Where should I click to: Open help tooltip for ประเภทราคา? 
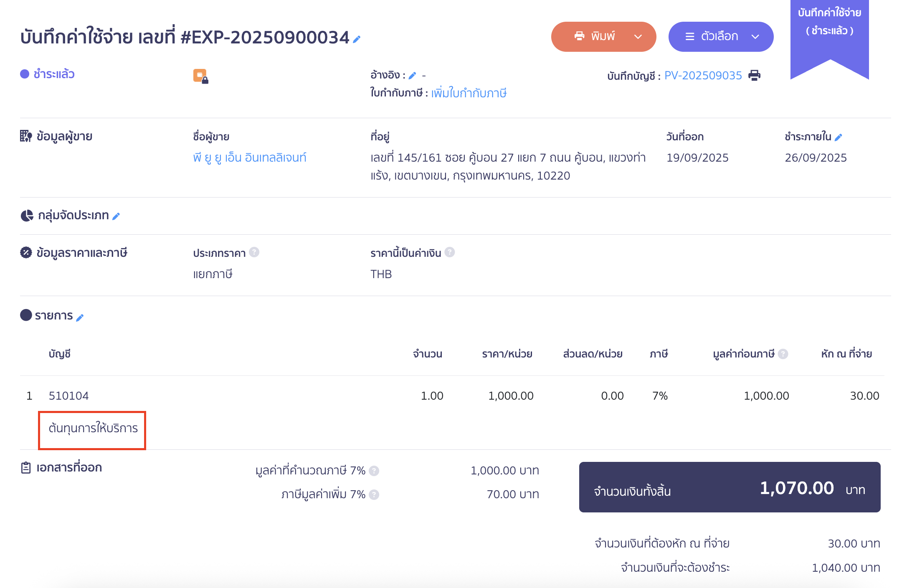click(x=254, y=252)
